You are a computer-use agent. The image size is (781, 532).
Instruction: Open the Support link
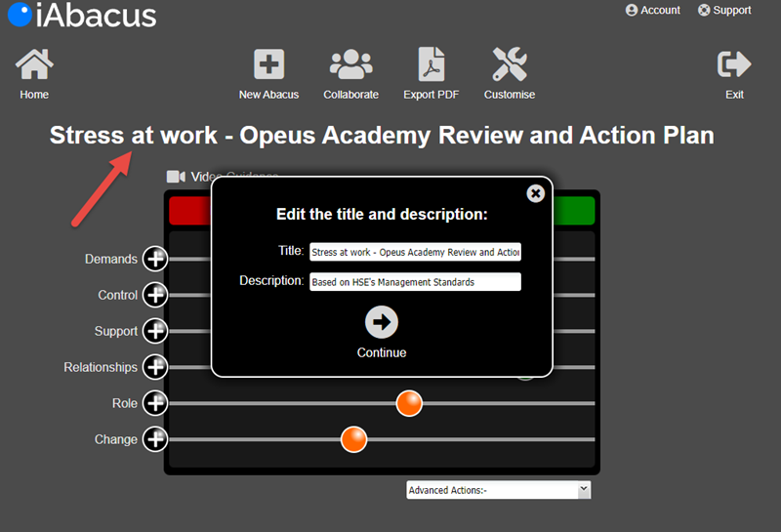(724, 10)
